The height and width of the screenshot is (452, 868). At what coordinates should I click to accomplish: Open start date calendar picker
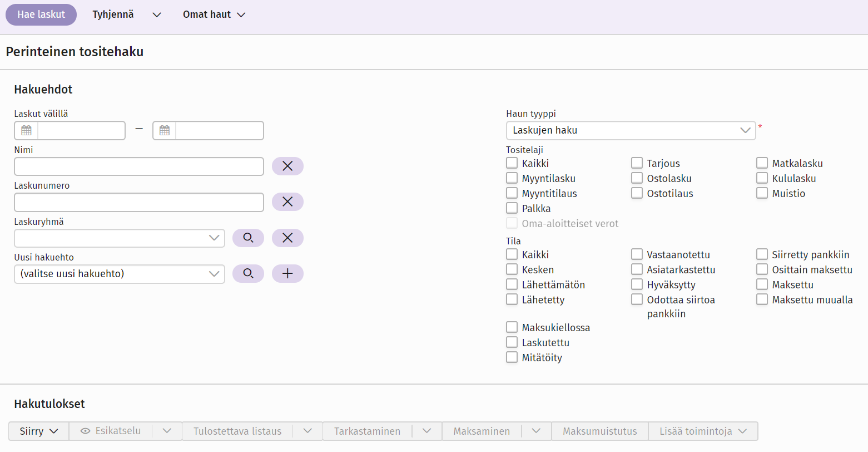[26, 130]
